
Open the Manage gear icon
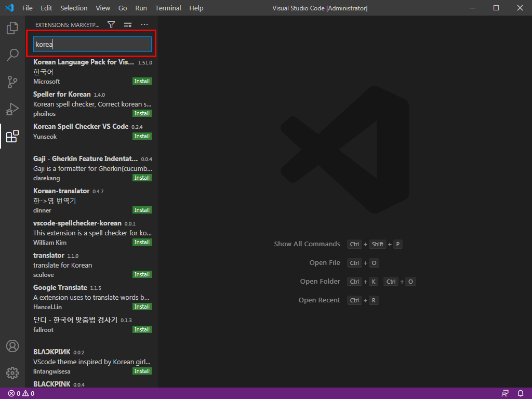coord(12,373)
